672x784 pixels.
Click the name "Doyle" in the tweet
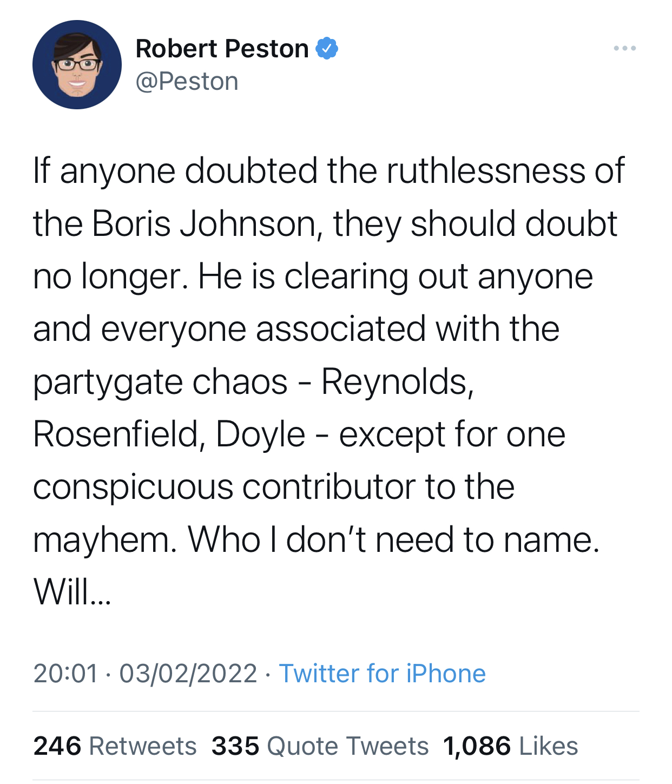(260, 434)
